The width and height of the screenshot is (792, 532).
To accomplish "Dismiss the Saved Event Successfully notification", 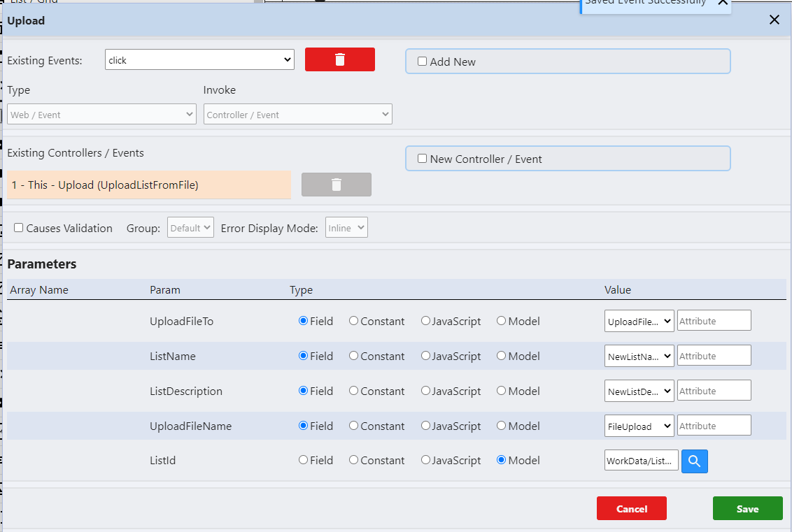I will pos(722,3).
